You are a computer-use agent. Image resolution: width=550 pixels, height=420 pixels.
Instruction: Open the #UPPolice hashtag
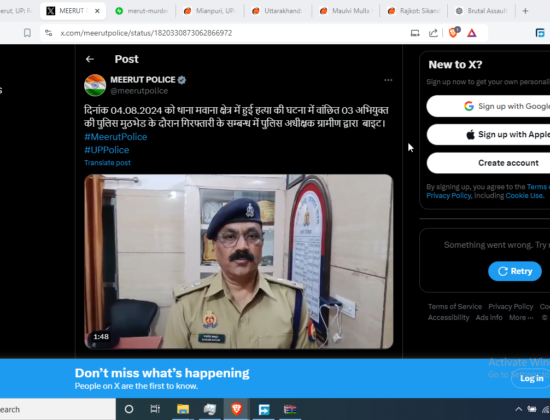(107, 150)
